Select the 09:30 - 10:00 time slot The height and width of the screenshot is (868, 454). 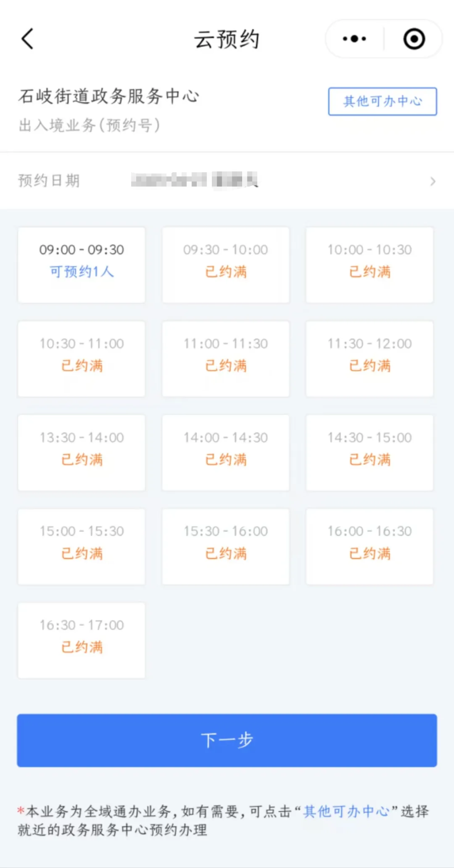226,265
